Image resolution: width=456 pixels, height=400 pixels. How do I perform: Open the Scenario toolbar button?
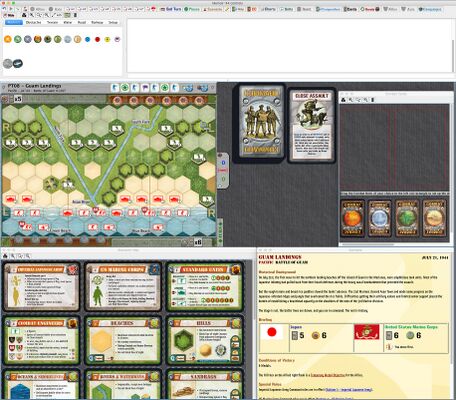click(212, 9)
